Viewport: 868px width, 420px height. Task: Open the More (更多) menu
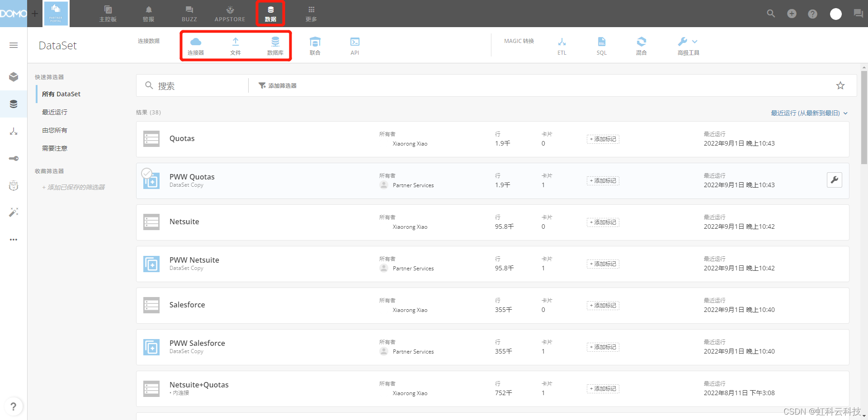click(x=311, y=14)
